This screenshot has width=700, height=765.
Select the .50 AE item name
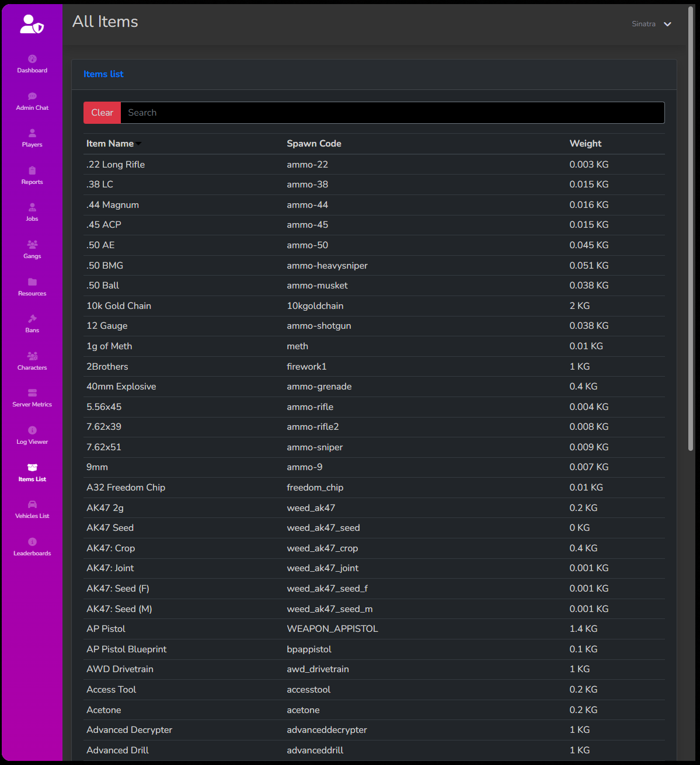[x=100, y=245]
